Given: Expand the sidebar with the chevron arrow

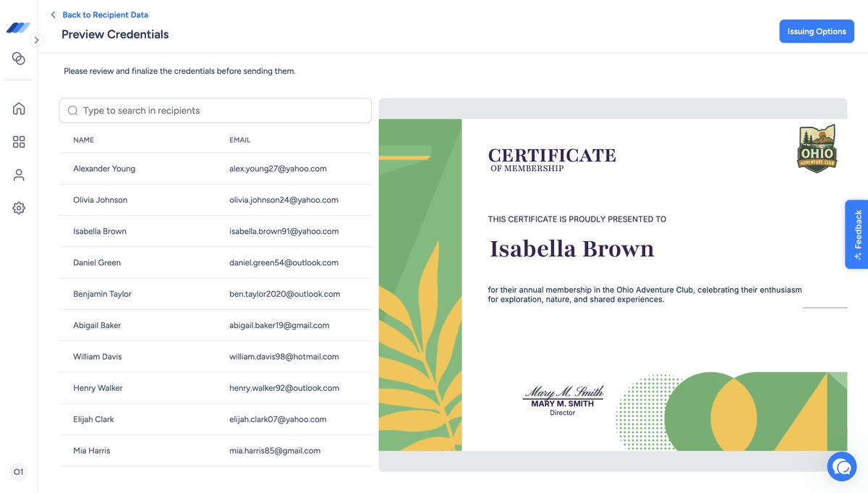Looking at the screenshot, I should 37,41.
